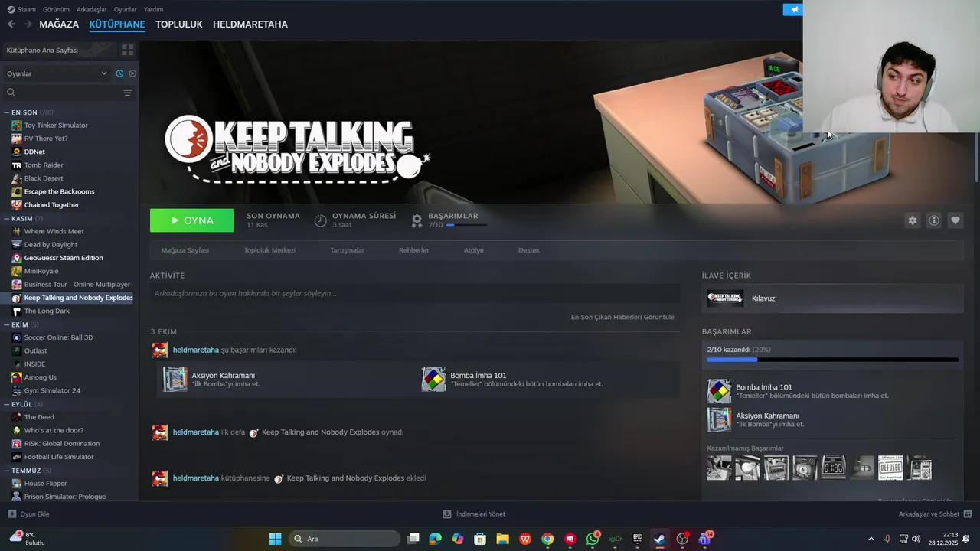
Task: Click En Son Çıkan Haberleri Görüntüle link
Action: 622,317
